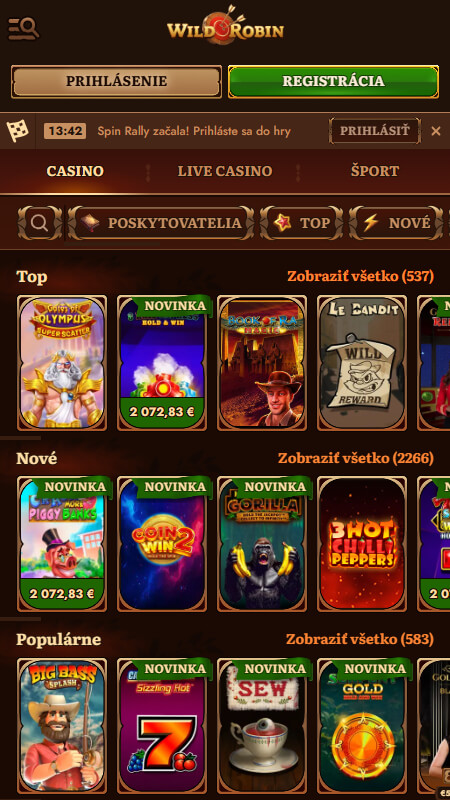Open the Gates of Olympus Super Scatter game
The height and width of the screenshot is (800, 450).
(62, 363)
